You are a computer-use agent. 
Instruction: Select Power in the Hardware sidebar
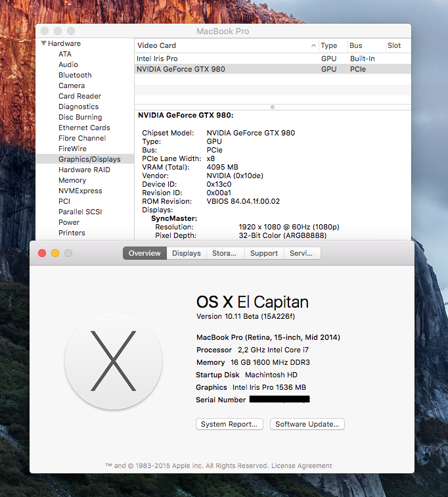coord(69,222)
